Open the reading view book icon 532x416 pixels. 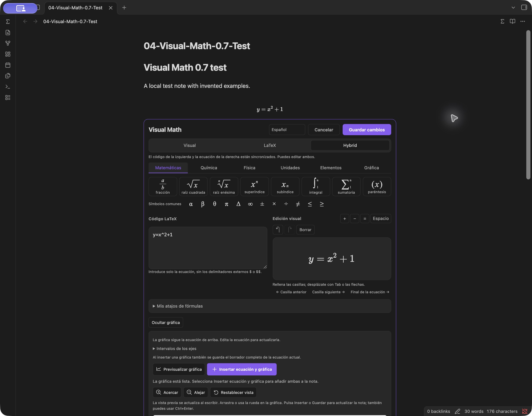coord(513,21)
